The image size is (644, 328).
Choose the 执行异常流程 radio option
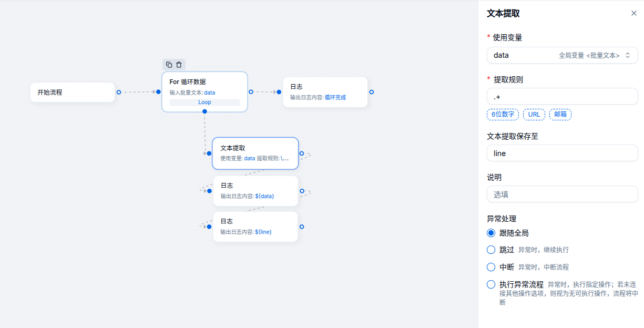pos(491,284)
